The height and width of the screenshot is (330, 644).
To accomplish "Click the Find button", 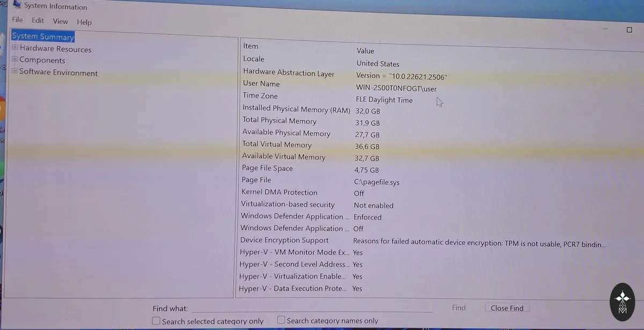I will pos(459,307).
